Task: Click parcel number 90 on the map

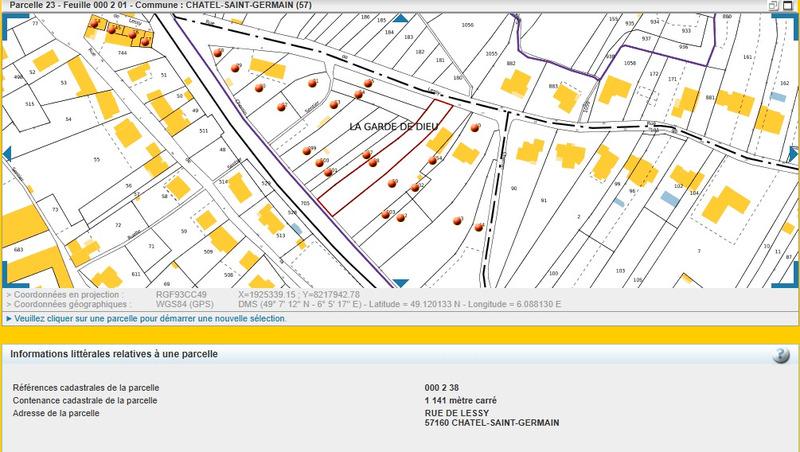Action: coord(514,188)
